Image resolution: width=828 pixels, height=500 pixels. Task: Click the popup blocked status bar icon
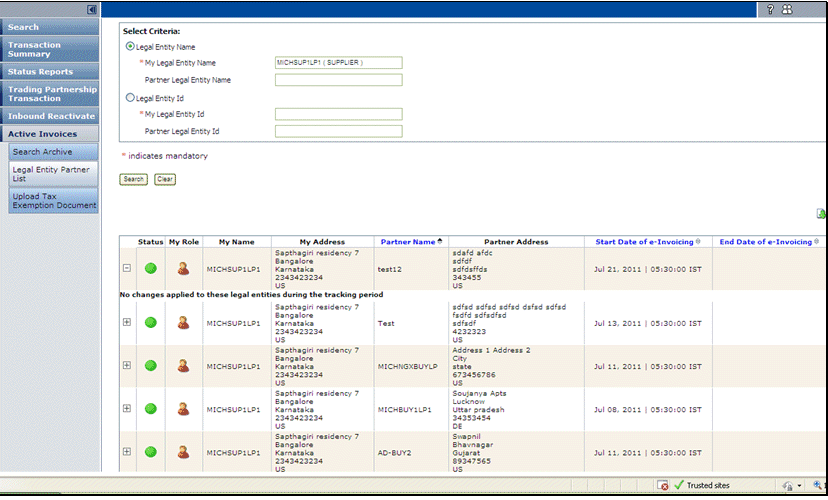663,485
